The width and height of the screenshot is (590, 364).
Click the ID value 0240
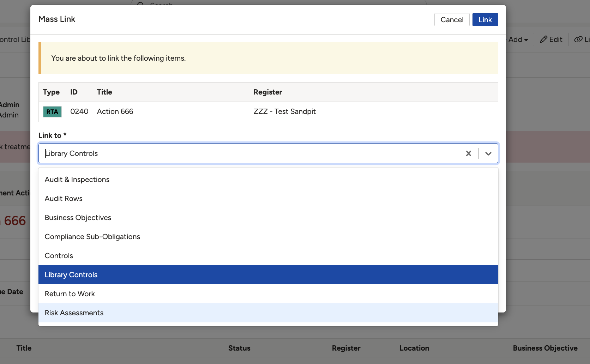point(79,111)
